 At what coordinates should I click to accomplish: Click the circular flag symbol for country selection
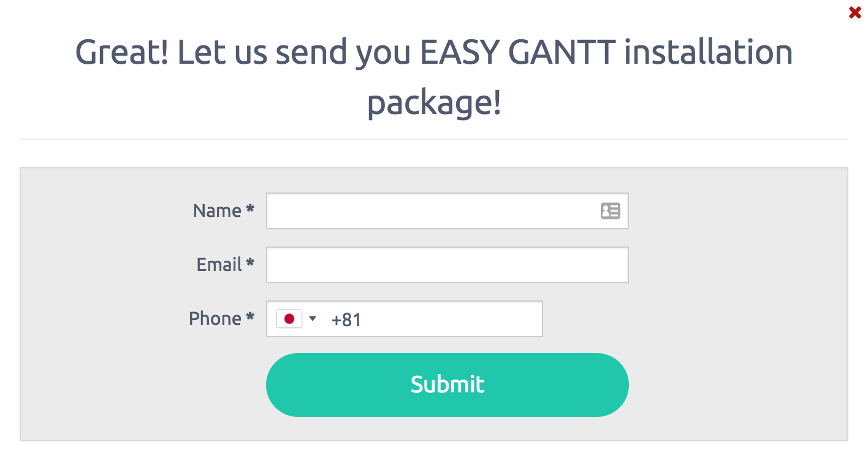coord(289,319)
